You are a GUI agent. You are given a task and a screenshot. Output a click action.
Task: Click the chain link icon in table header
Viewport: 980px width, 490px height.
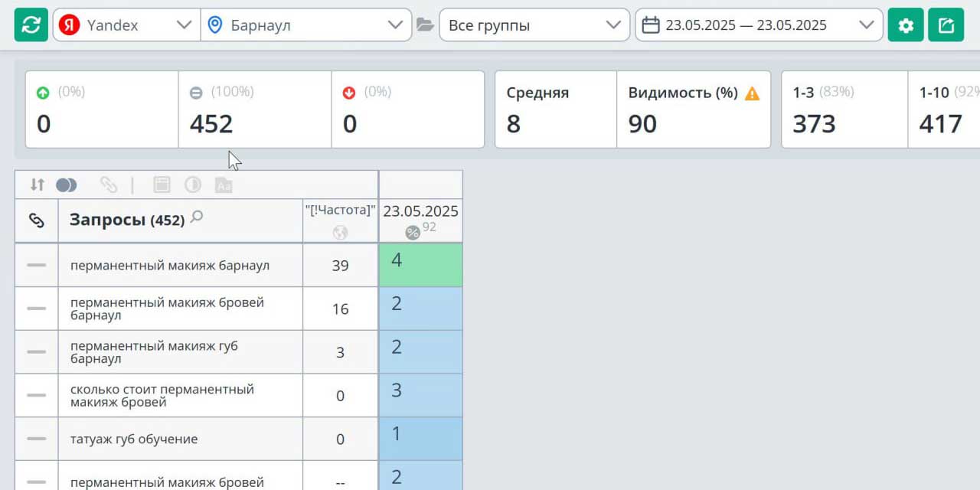37,220
